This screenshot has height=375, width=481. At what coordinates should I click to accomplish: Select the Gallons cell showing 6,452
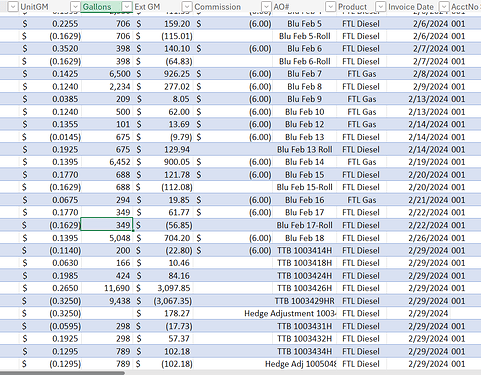107,162
